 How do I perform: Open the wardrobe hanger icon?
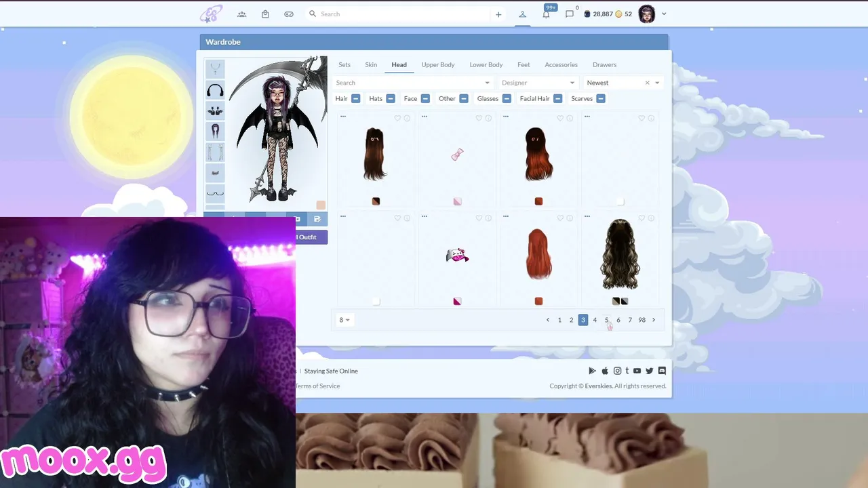coord(522,14)
